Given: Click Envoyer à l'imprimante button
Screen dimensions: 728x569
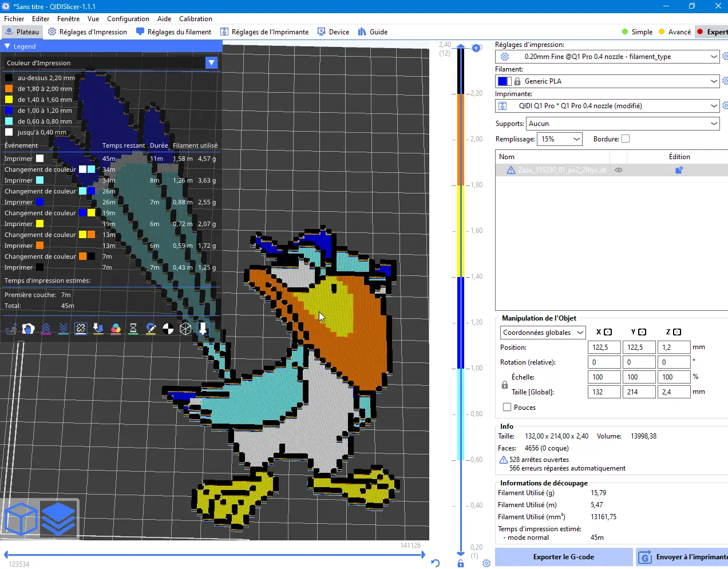Looking at the screenshot, I should tap(682, 557).
